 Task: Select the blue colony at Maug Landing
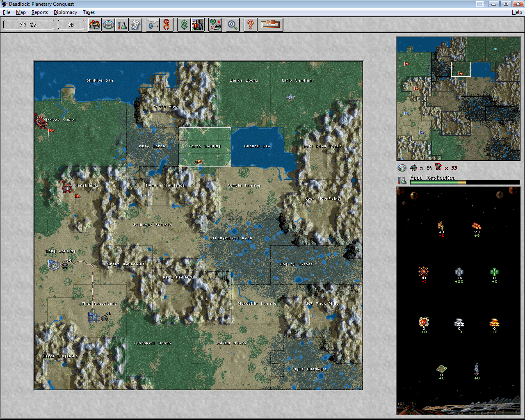click(x=54, y=265)
